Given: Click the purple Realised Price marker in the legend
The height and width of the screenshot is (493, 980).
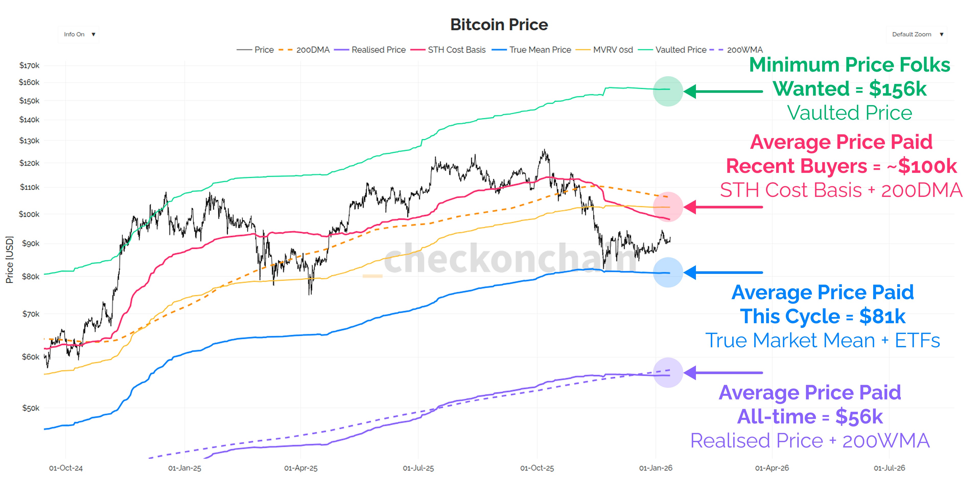Looking at the screenshot, I should click(342, 50).
